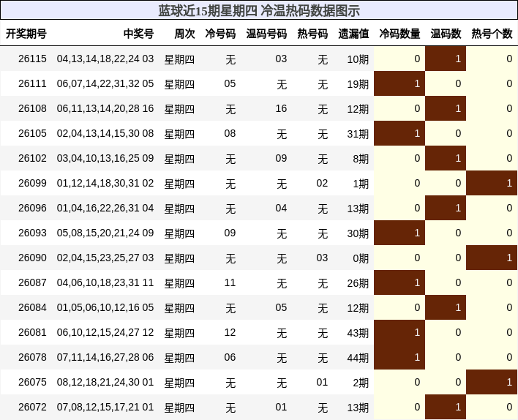
Task: Click the 星期四 cell in row 26115
Action: (179, 59)
